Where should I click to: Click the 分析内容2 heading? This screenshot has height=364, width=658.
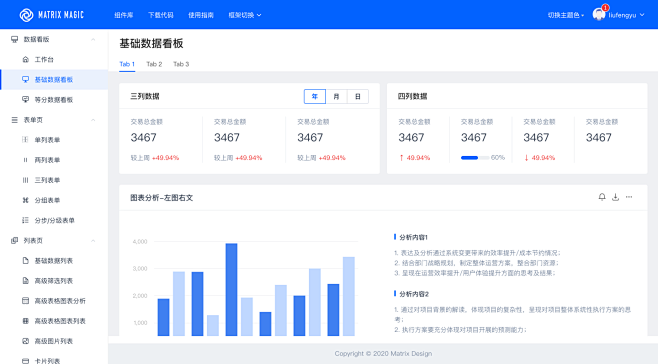[x=414, y=294]
